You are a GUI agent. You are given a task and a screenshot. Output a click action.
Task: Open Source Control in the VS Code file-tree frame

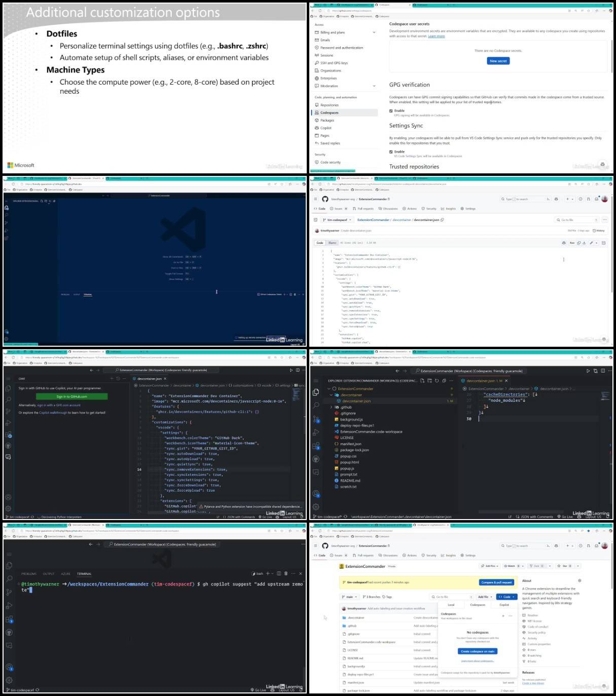point(316,419)
